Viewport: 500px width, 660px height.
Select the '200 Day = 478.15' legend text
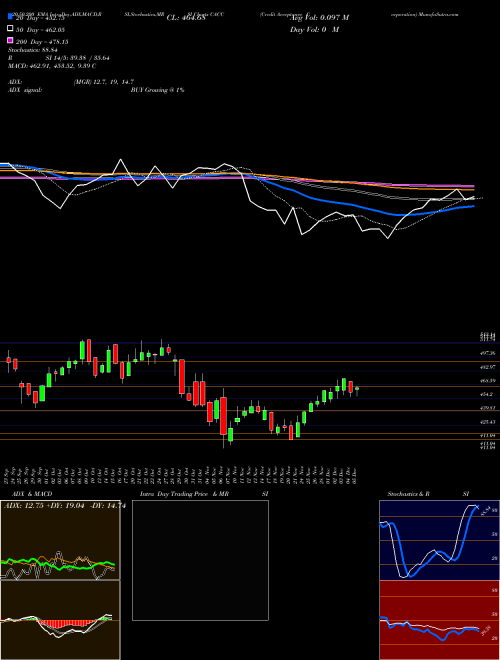tap(42, 42)
